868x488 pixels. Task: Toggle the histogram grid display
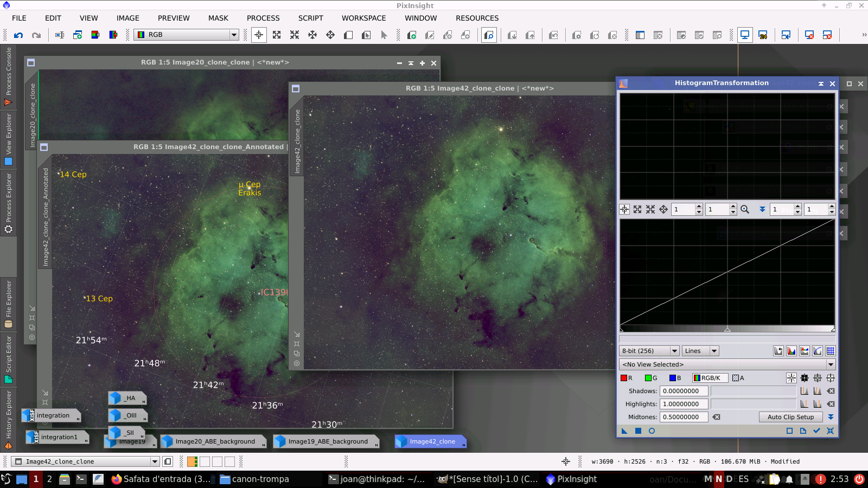831,351
